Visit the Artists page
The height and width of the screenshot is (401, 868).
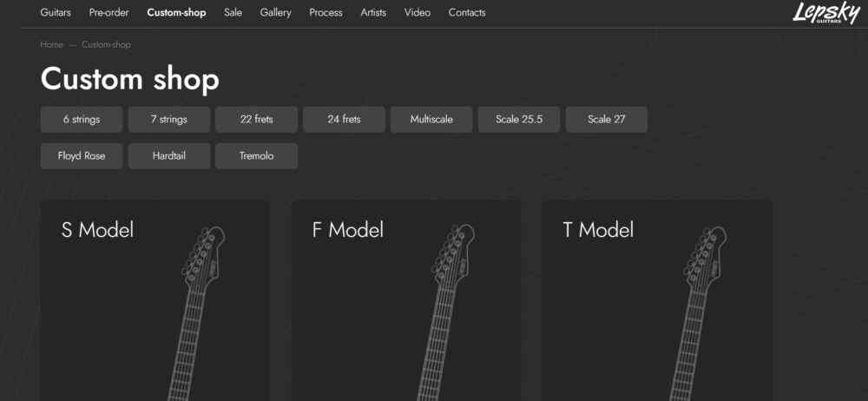373,13
